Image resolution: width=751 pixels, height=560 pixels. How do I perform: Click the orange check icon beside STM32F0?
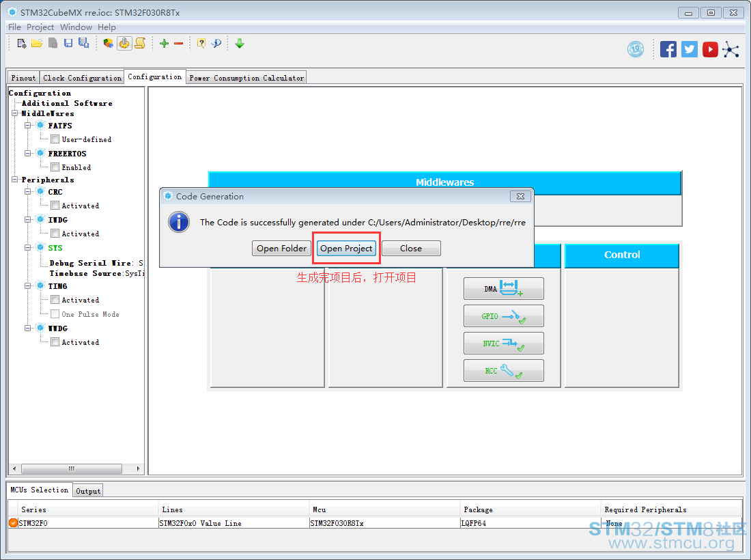(14, 522)
